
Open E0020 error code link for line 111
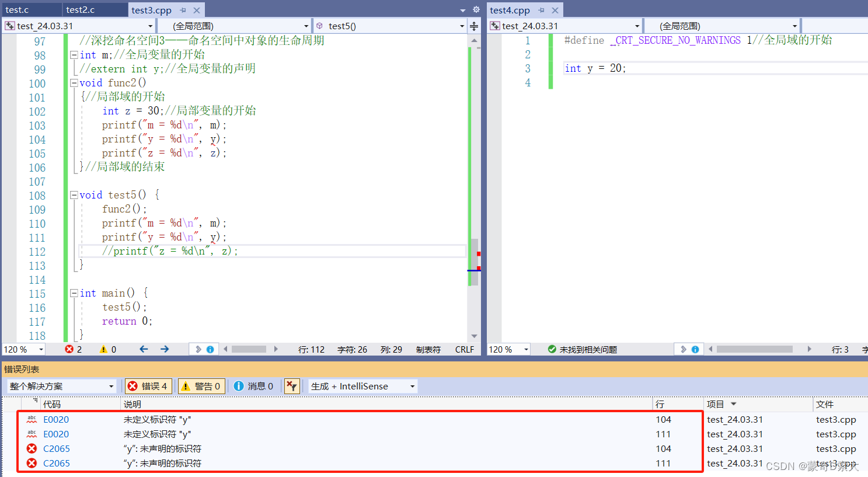coord(56,434)
